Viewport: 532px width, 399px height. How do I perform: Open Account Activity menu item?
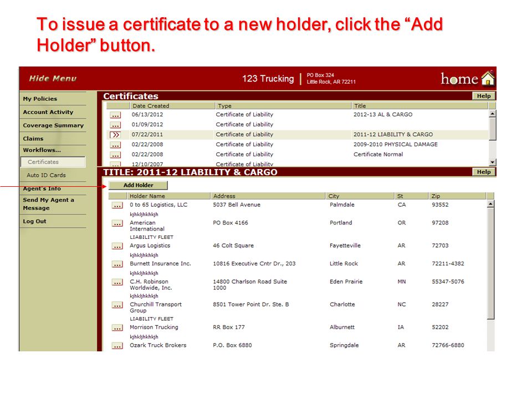pyautogui.click(x=48, y=112)
